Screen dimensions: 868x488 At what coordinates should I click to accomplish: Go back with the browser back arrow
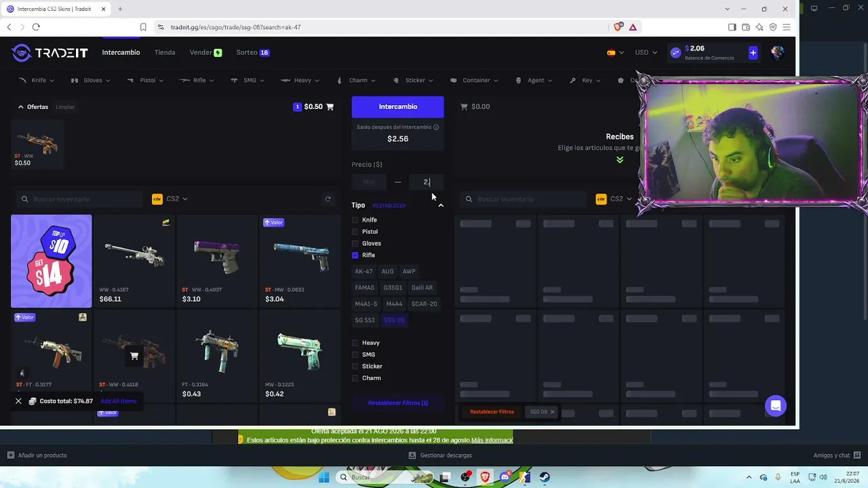[x=9, y=27]
